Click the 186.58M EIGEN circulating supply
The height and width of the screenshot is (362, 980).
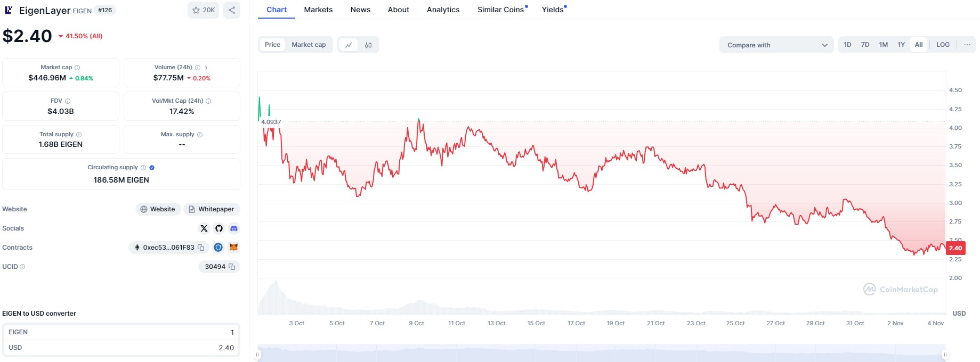click(x=121, y=180)
